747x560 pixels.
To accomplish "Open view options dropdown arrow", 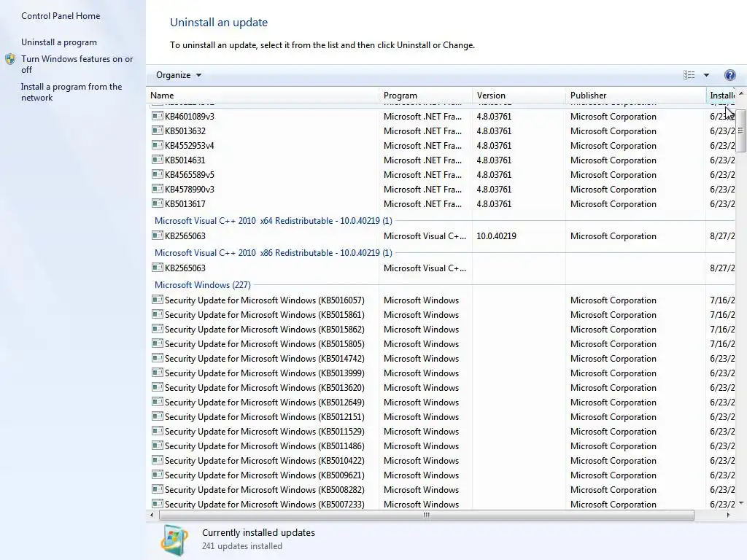I will [706, 75].
